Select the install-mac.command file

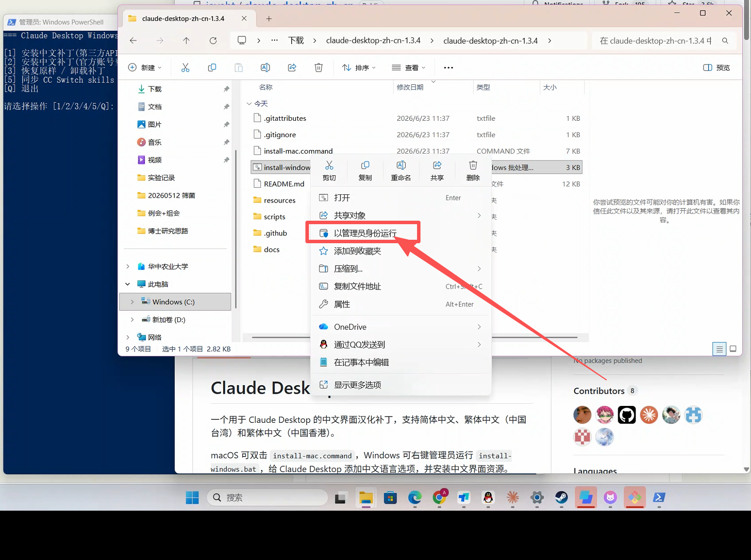298,151
